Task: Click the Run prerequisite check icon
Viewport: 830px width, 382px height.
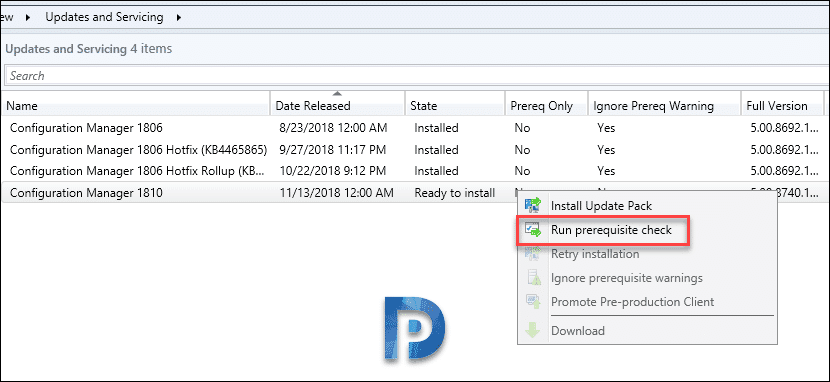Action: 533,230
